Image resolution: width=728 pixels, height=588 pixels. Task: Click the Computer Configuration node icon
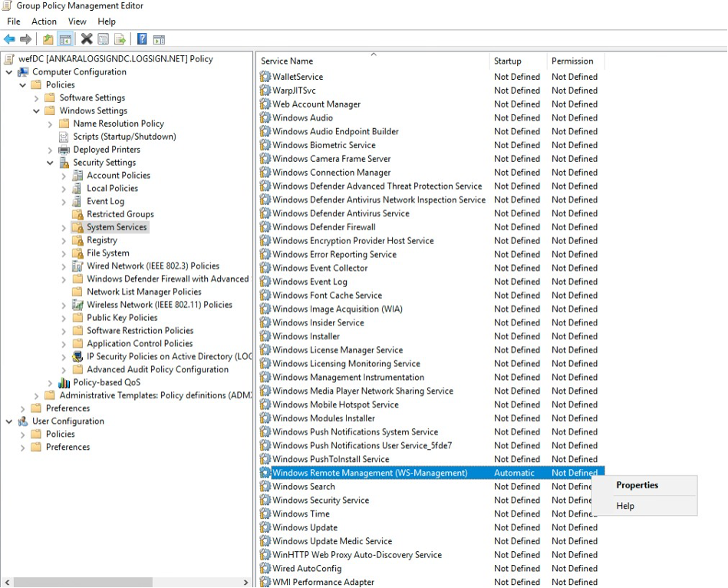(x=23, y=72)
